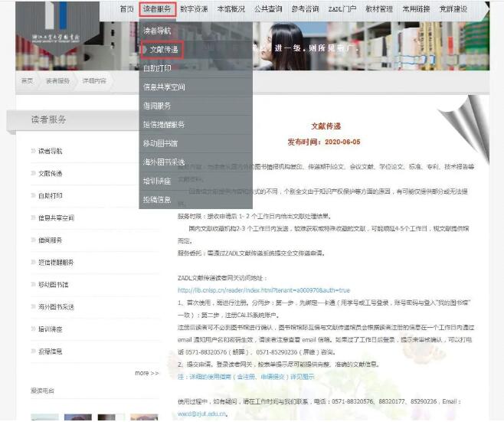Screen dimensions: 504x422
Task: Click the 首页 breadcrumb link
Action: click(x=27, y=80)
